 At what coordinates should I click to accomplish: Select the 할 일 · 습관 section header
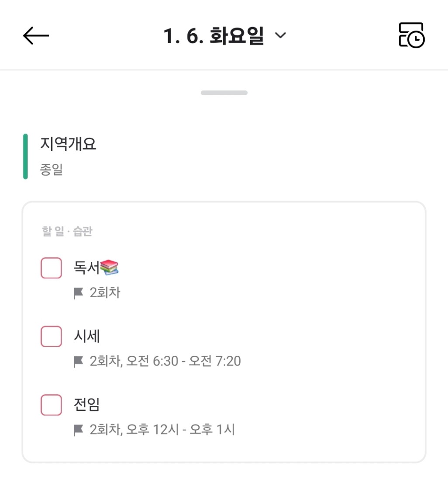coord(67,231)
